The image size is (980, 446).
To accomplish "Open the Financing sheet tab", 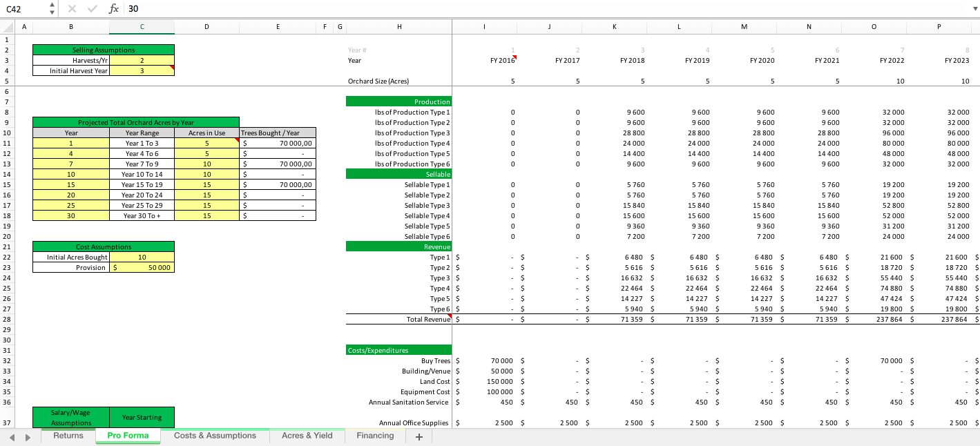I will pos(374,436).
